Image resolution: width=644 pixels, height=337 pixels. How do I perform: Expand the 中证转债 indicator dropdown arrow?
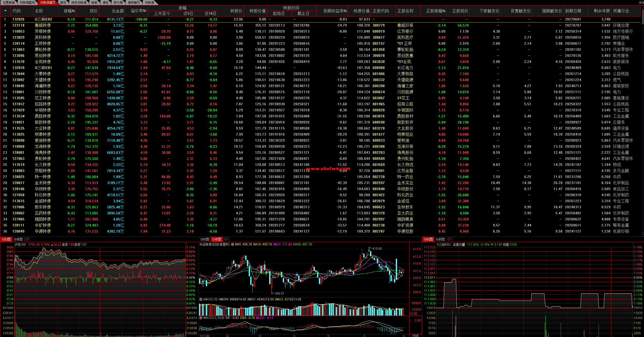click(233, 244)
